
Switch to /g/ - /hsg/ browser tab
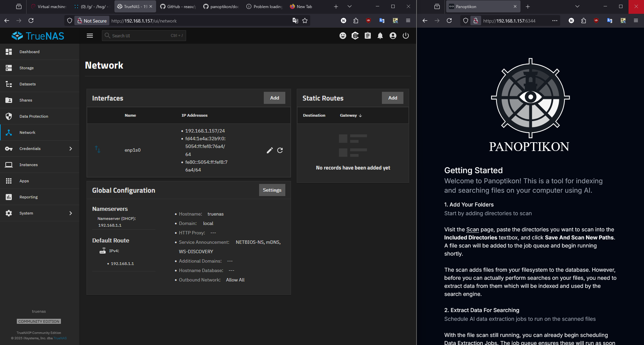coord(92,6)
